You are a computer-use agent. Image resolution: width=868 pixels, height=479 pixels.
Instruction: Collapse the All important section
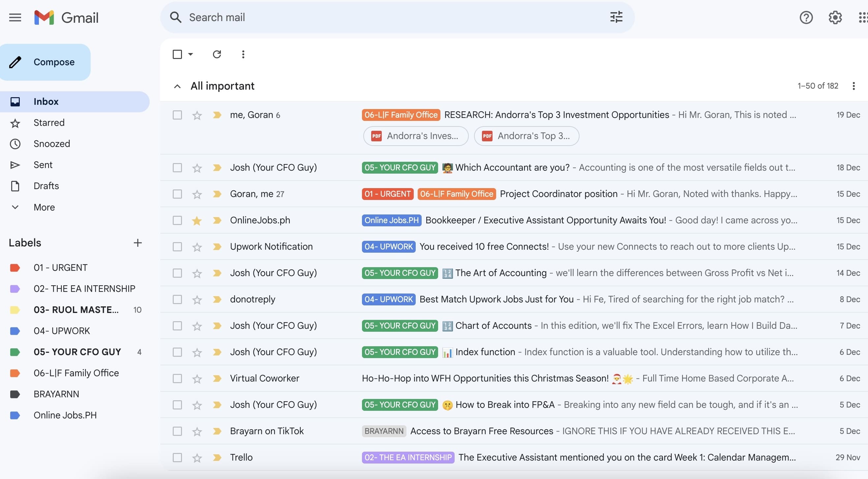click(177, 86)
